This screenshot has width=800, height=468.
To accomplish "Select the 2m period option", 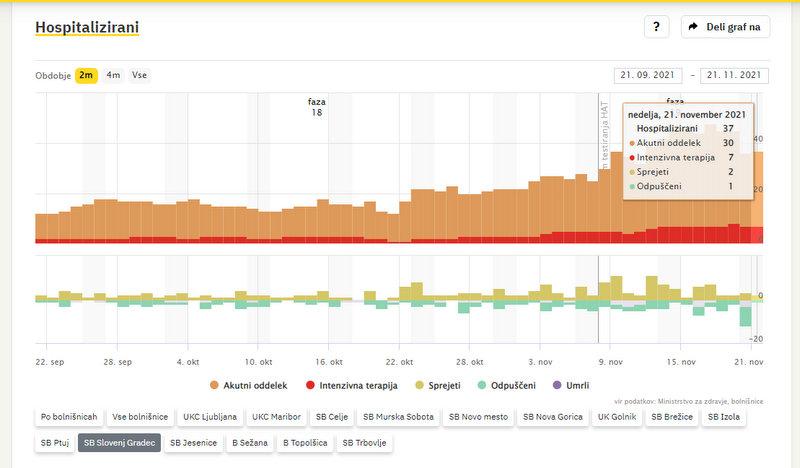I will click(x=86, y=75).
